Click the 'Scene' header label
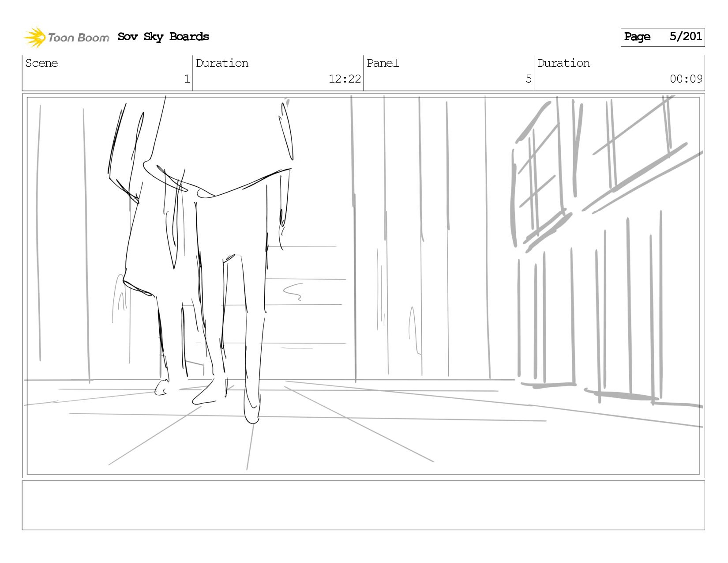728x563 pixels. pyautogui.click(x=41, y=63)
